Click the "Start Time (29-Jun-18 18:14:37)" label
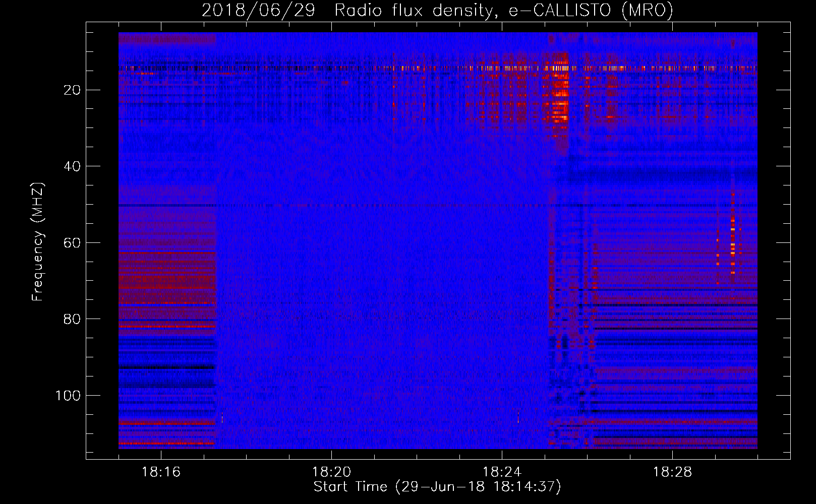Viewport: 816px width, 504px height. (437, 487)
